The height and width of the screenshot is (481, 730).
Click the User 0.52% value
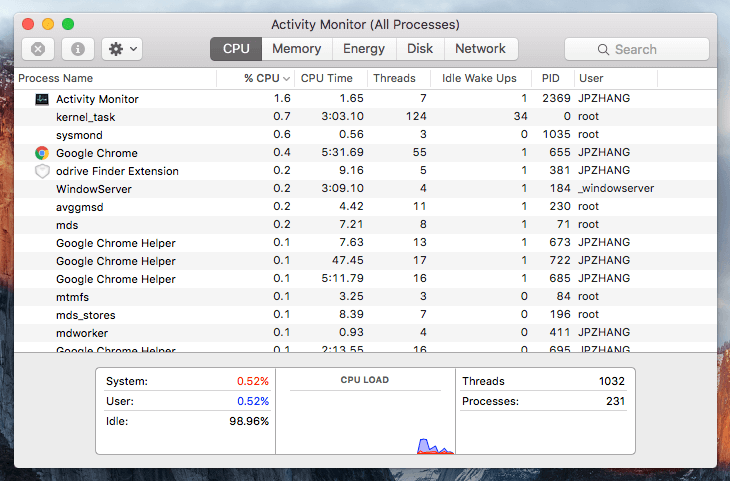[253, 401]
